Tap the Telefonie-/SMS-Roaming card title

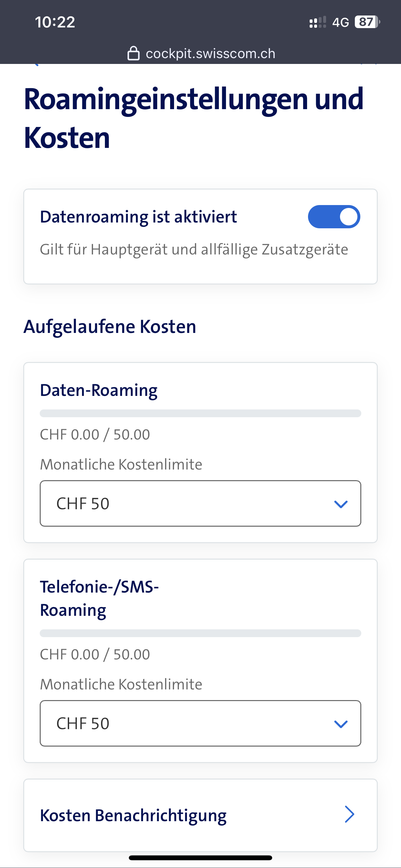click(99, 598)
